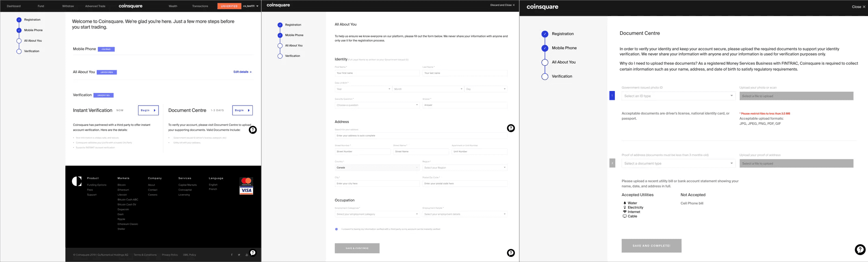The image size is (868, 262).
Task: Open the Select an ID type dropdown
Action: (x=678, y=96)
